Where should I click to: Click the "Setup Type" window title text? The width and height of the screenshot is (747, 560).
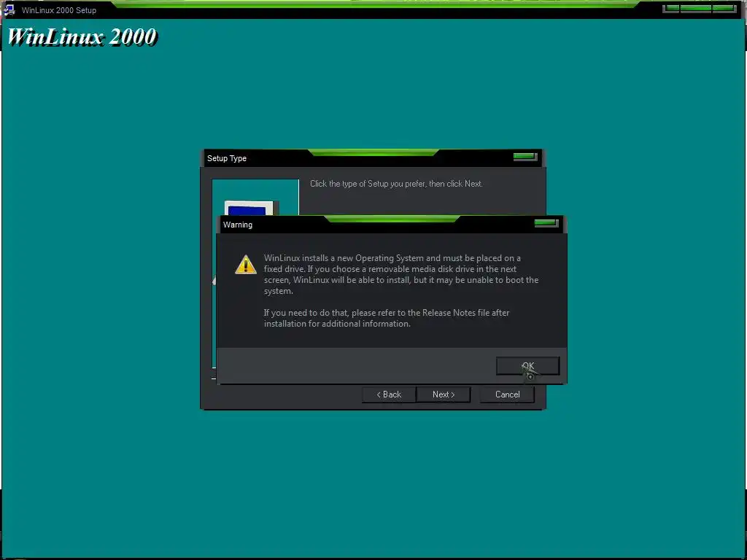point(227,158)
